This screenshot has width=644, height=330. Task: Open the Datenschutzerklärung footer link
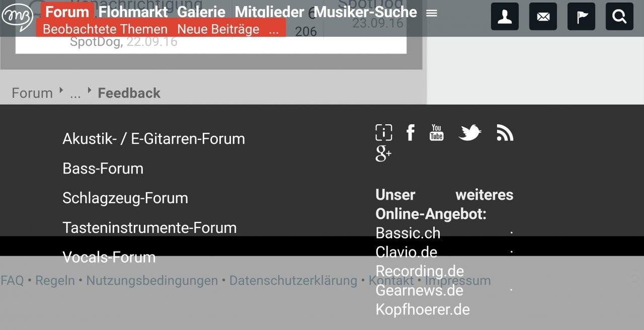[293, 281]
